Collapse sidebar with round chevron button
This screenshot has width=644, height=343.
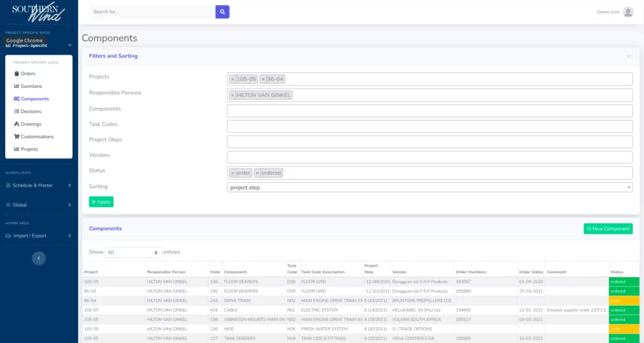(38, 258)
